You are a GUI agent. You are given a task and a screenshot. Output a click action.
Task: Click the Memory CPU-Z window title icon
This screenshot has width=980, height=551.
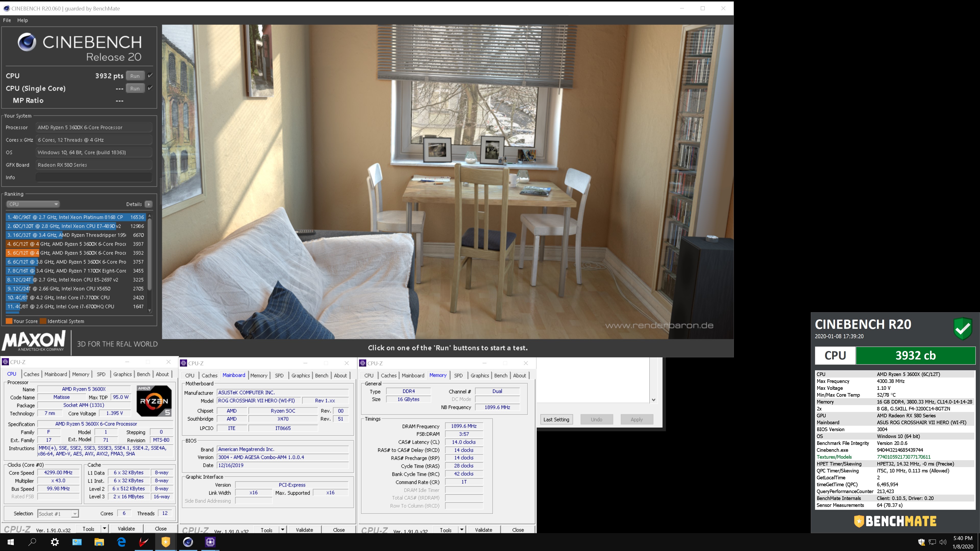coord(363,363)
